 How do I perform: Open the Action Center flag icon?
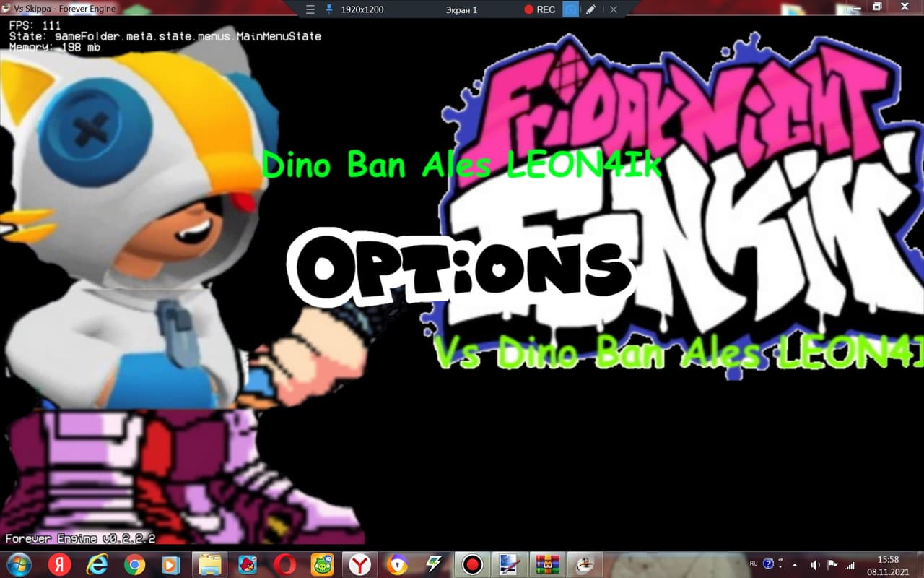pyautogui.click(x=832, y=564)
